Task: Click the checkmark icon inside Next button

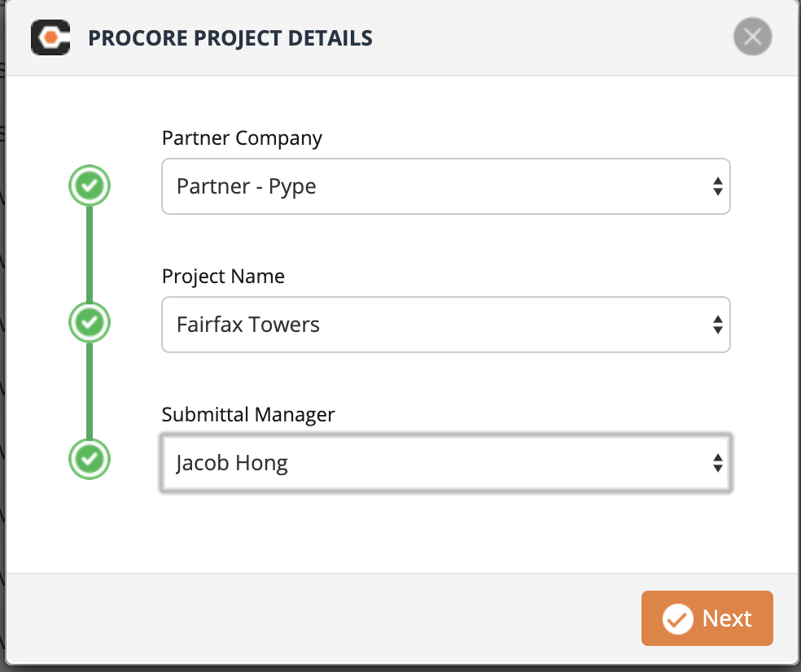Action: 677,619
